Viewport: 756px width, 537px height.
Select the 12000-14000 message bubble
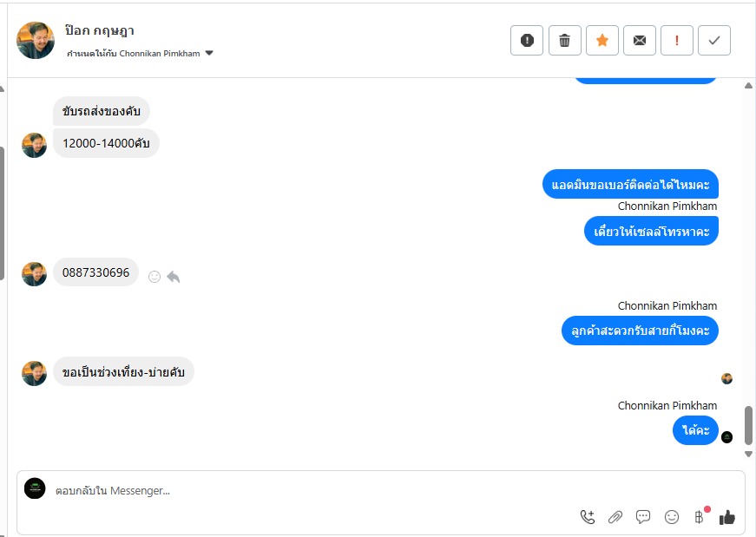pyautogui.click(x=106, y=143)
